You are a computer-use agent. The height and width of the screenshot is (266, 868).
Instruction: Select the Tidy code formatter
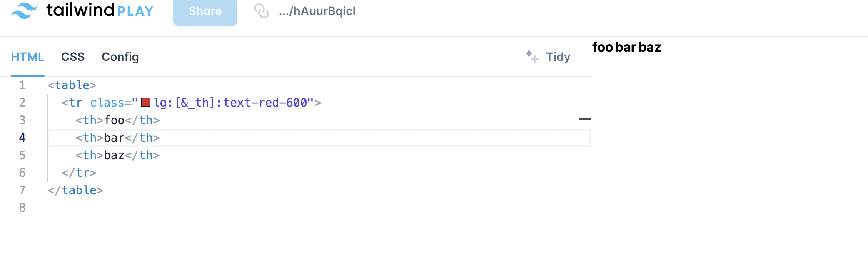click(557, 57)
